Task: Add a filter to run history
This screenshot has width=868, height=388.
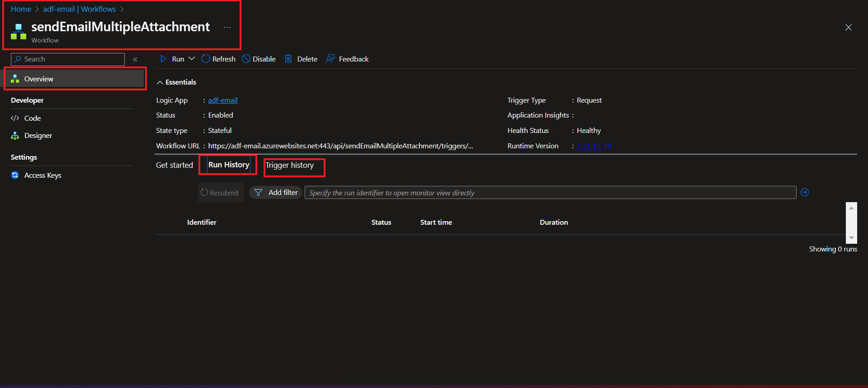Action: 276,193
